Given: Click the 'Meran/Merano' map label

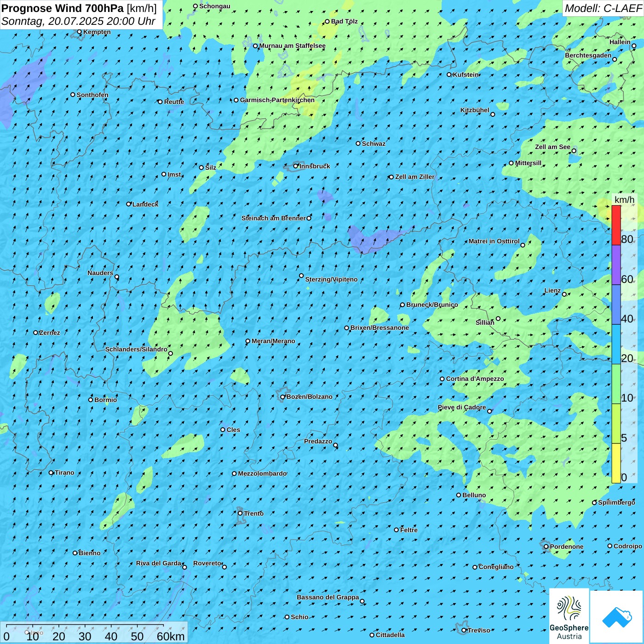Looking at the screenshot, I should [273, 341].
